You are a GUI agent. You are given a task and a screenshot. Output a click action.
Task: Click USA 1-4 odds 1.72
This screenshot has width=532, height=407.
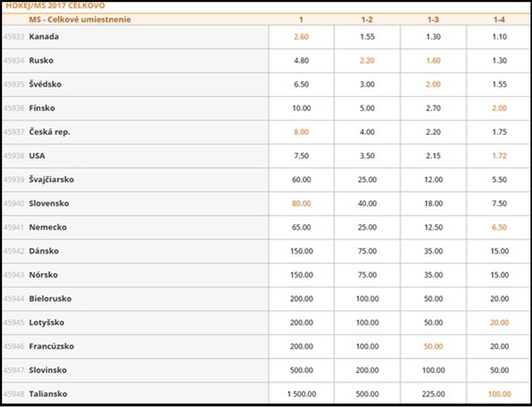(499, 156)
